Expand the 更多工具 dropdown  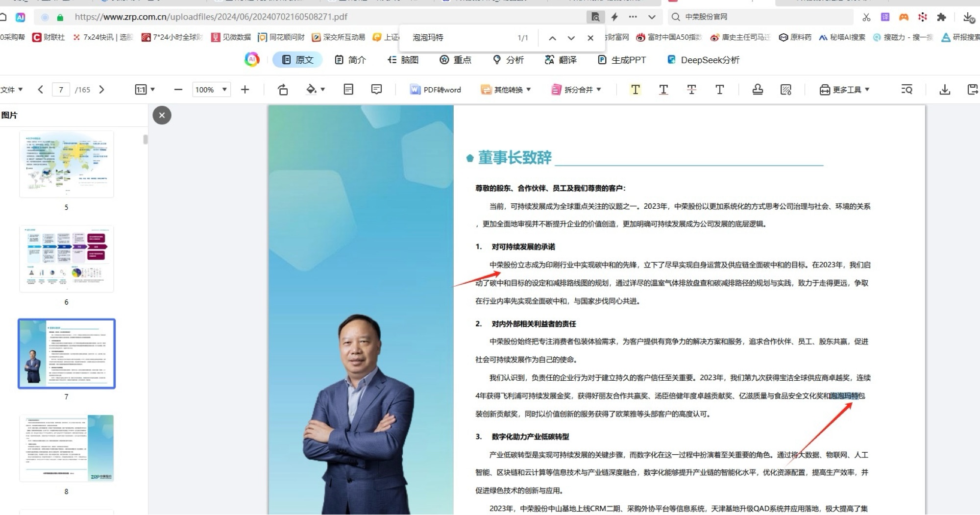click(845, 90)
